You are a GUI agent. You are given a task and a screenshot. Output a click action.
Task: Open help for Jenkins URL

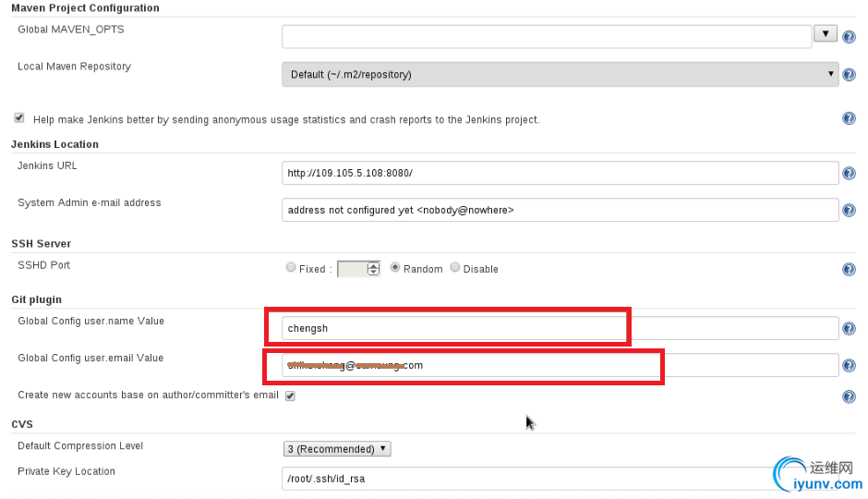pos(849,174)
